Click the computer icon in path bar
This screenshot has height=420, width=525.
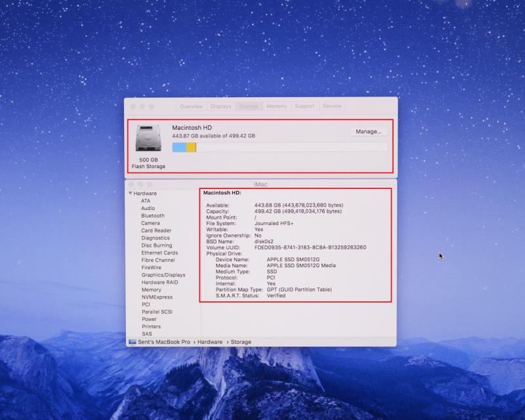pos(133,342)
